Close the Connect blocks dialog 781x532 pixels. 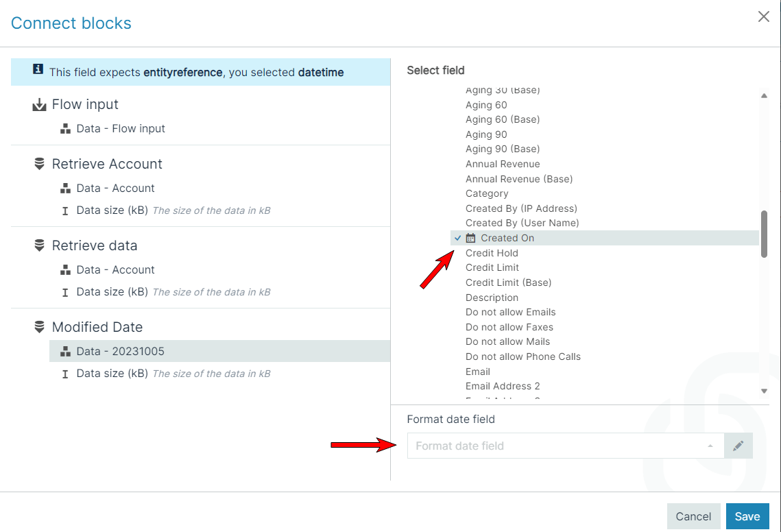(x=764, y=16)
